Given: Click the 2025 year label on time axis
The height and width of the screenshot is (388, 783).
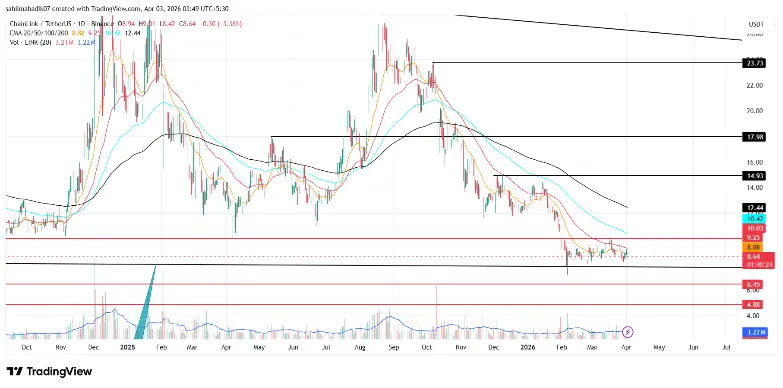Looking at the screenshot, I should 128,347.
